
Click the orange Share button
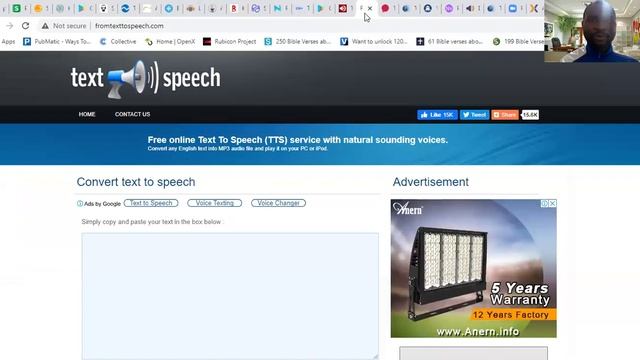pyautogui.click(x=505, y=115)
